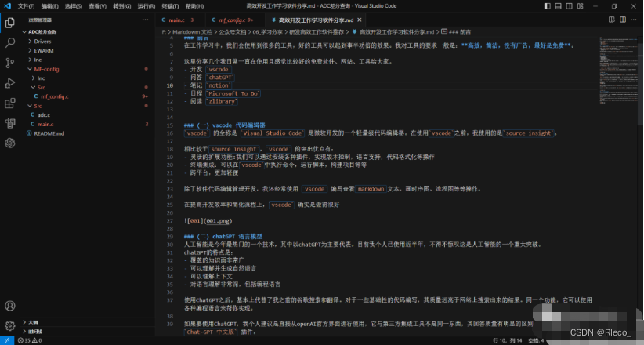Click the remote window indicator in the status bar

coord(7,340)
